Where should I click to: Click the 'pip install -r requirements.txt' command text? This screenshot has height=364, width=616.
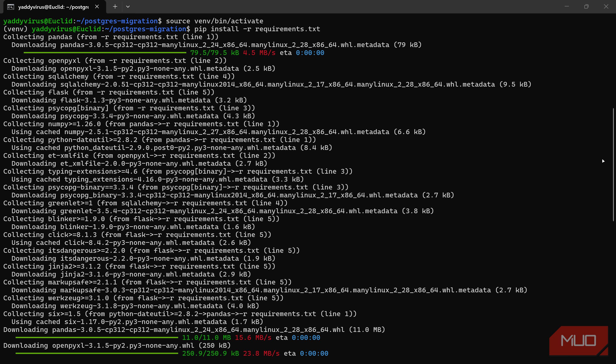[257, 29]
